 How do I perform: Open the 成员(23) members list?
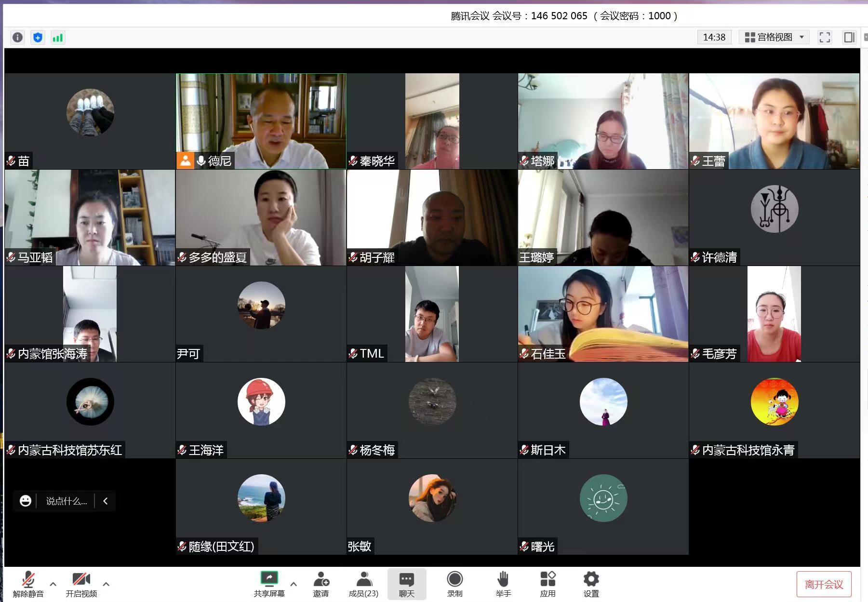click(363, 584)
